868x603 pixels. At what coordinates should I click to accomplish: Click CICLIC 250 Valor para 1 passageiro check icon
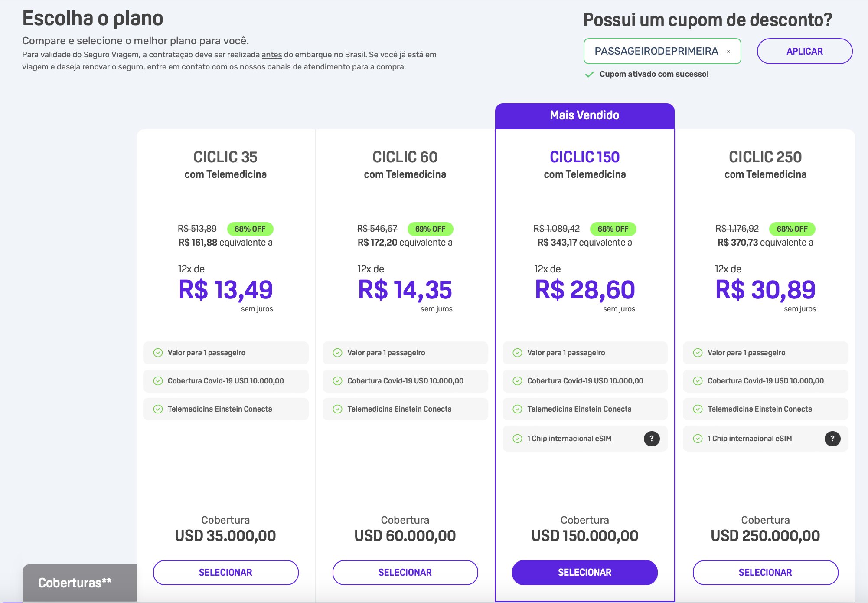point(698,353)
